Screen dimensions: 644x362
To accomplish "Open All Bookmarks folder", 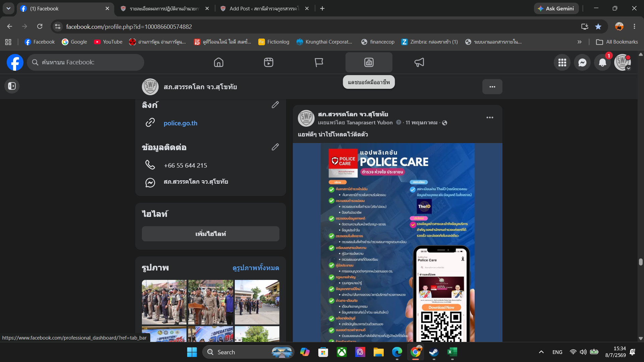I will coord(617,42).
